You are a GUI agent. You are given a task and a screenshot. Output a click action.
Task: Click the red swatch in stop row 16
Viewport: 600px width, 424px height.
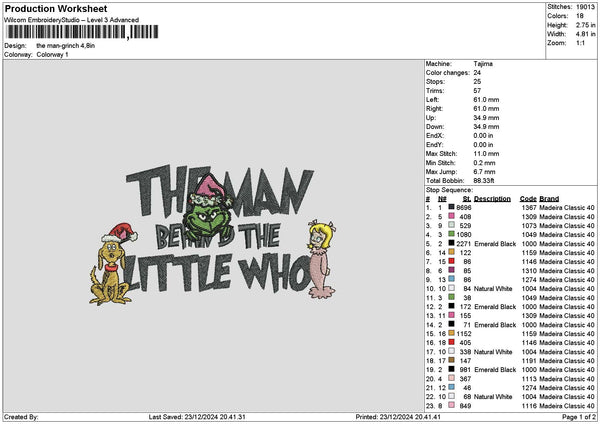(x=452, y=342)
